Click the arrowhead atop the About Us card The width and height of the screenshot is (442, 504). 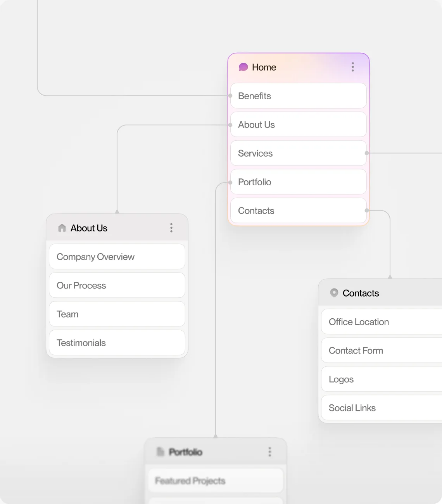pos(117,212)
